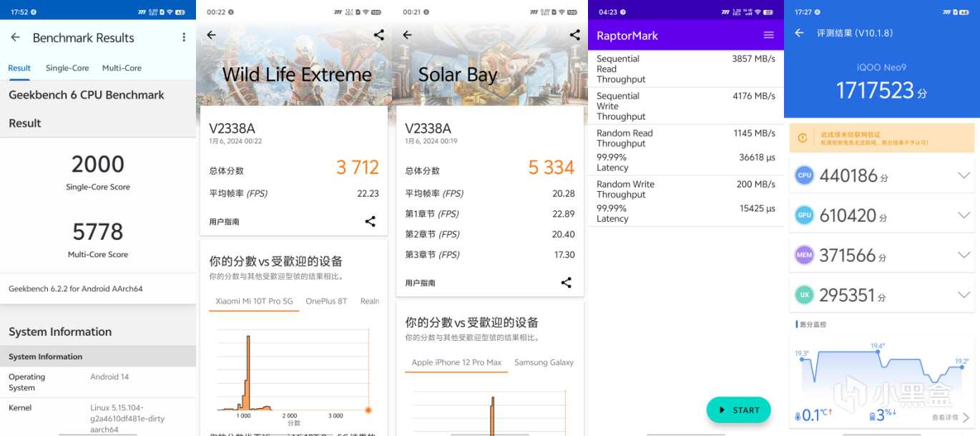Select the Geekbench Result tab
The width and height of the screenshot is (980, 436).
(19, 68)
